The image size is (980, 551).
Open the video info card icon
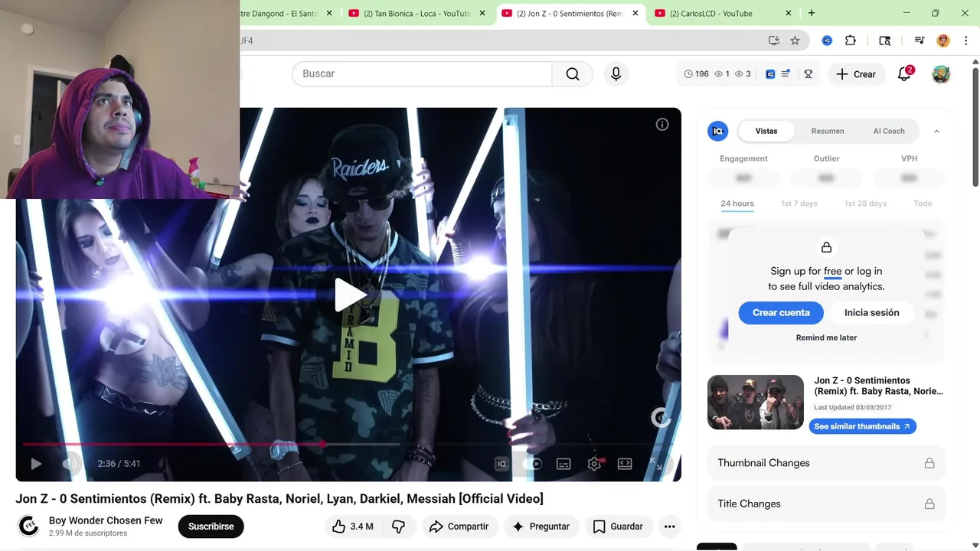click(x=662, y=125)
